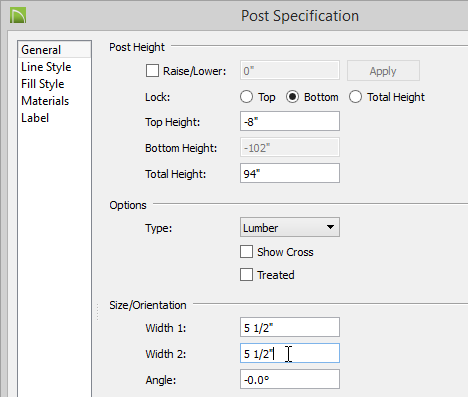Select the Top lock radio button
This screenshot has height=397, width=468.
click(246, 97)
